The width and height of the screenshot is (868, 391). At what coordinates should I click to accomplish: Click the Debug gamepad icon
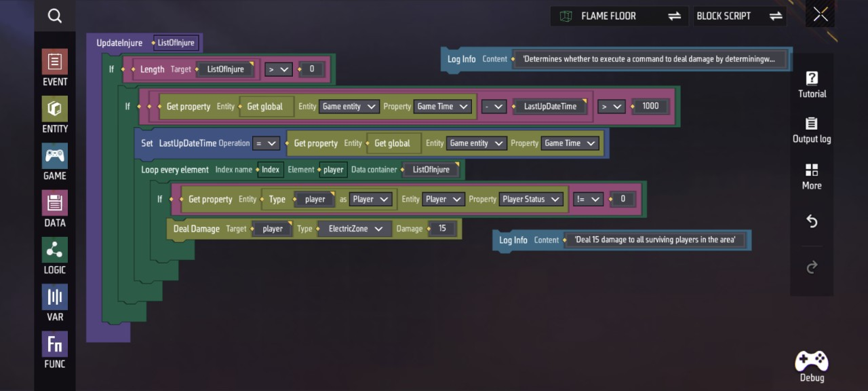click(x=812, y=367)
